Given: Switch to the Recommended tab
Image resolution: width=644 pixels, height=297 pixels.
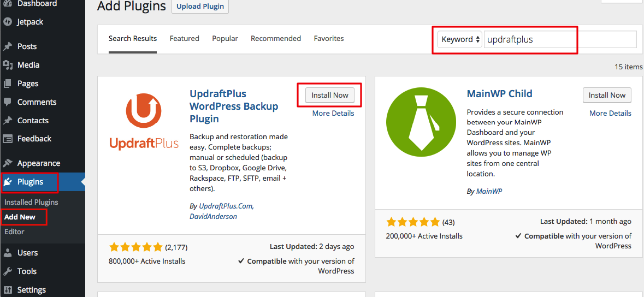Looking at the screenshot, I should pyautogui.click(x=276, y=39).
